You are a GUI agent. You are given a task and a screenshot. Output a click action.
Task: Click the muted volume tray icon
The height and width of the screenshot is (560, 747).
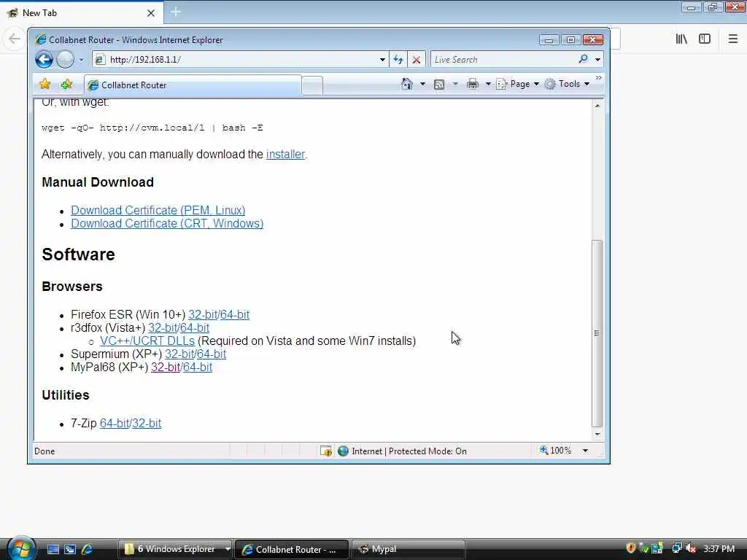click(x=691, y=548)
